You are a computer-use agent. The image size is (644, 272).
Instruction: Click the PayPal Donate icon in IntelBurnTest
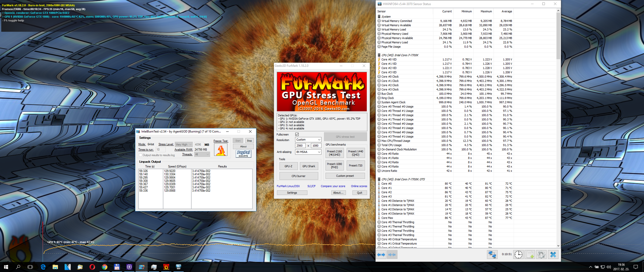click(243, 154)
